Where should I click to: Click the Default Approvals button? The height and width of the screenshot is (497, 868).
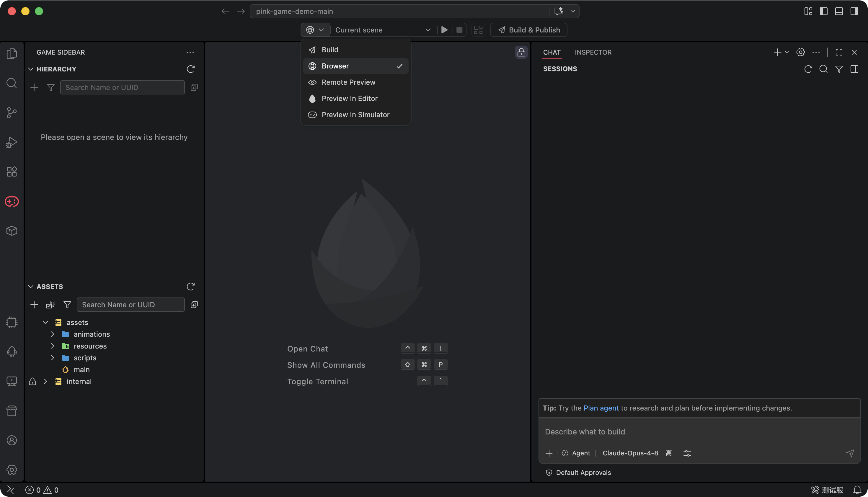(x=578, y=473)
